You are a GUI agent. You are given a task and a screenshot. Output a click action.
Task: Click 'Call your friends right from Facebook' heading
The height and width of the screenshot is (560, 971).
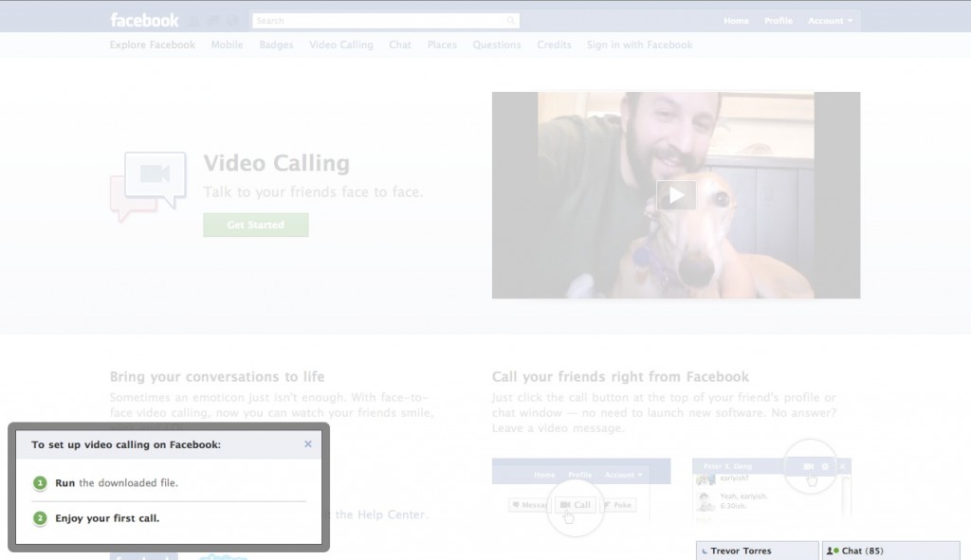(620, 376)
